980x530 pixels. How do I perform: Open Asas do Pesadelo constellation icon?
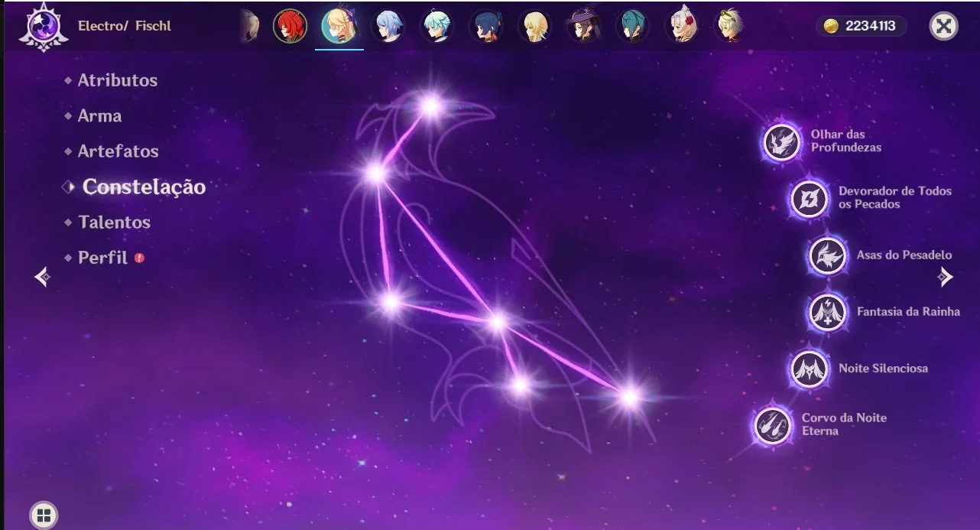[827, 255]
